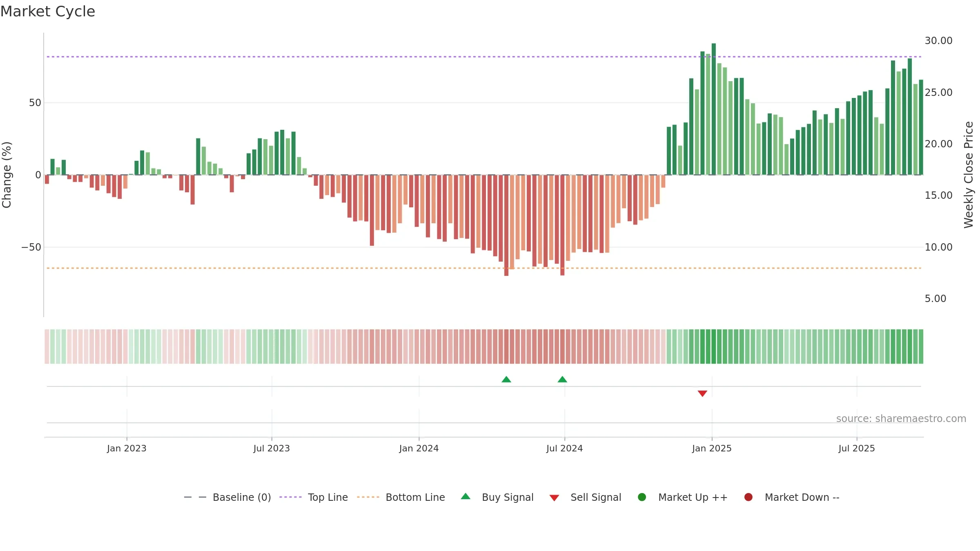Click the 15.00 price axis label
This screenshot has height=551, width=980.
pos(938,195)
